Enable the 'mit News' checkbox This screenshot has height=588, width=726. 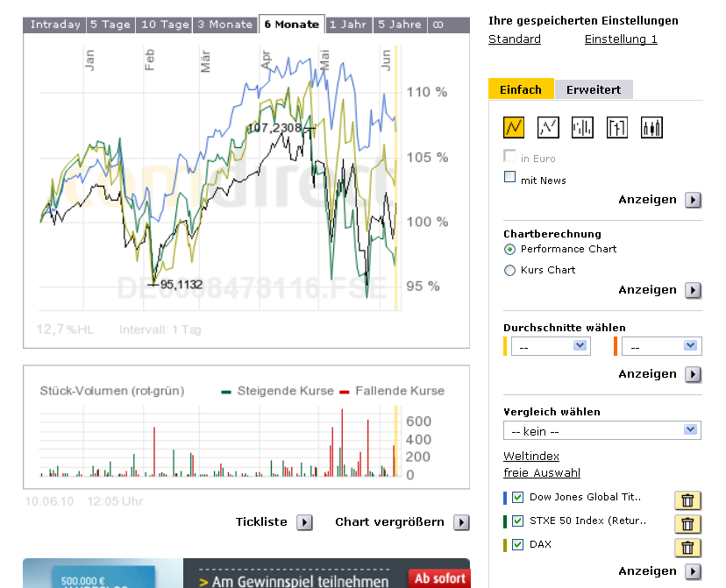tap(510, 178)
